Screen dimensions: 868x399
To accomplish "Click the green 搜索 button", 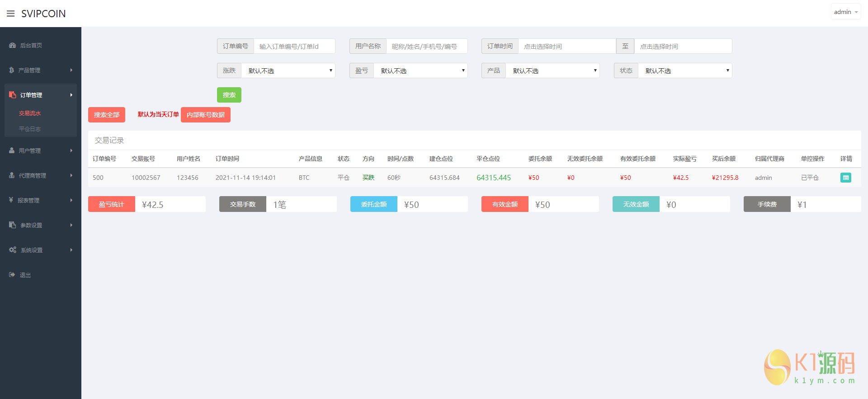I will point(229,95).
